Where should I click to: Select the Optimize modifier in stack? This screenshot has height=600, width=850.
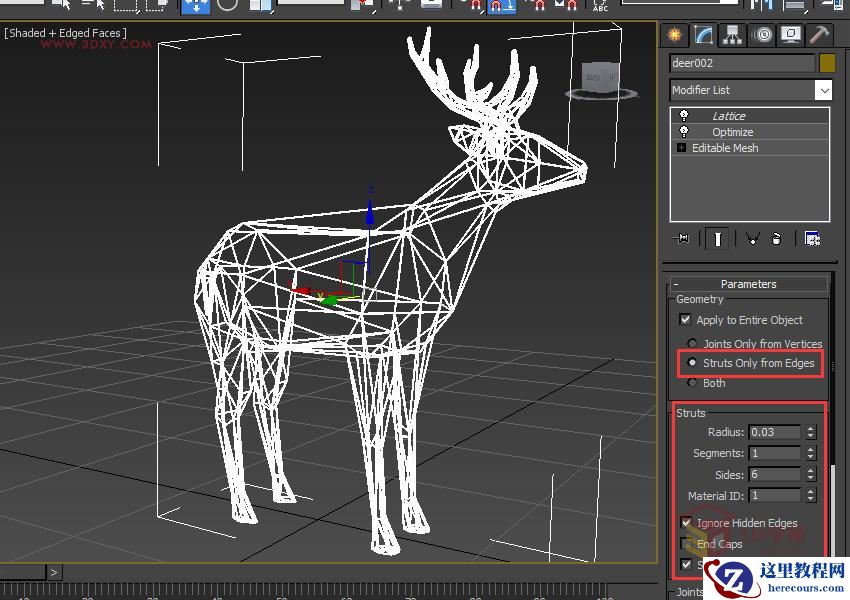pyautogui.click(x=732, y=132)
